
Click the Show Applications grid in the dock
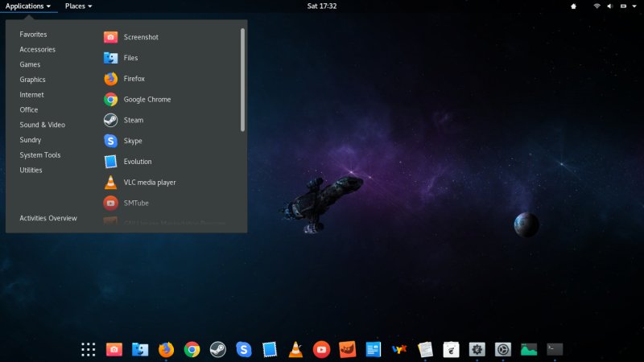click(x=89, y=349)
